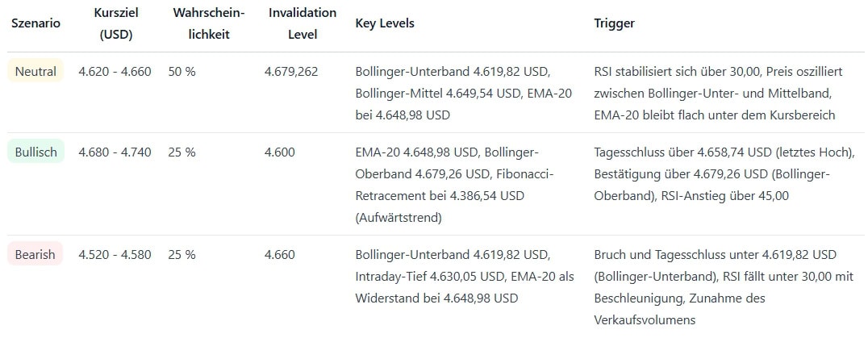Viewport: 868px width, 338px height.
Task: Click the Bearish invalidation level 4.660
Action: (x=280, y=255)
